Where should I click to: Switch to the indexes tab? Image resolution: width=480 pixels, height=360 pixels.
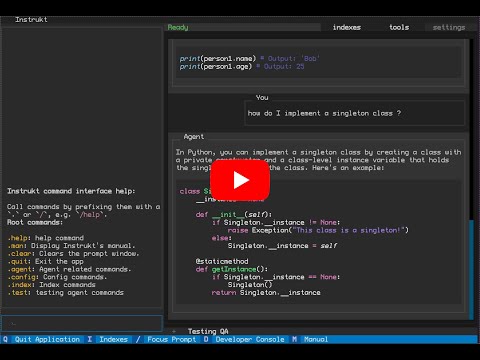(x=347, y=27)
